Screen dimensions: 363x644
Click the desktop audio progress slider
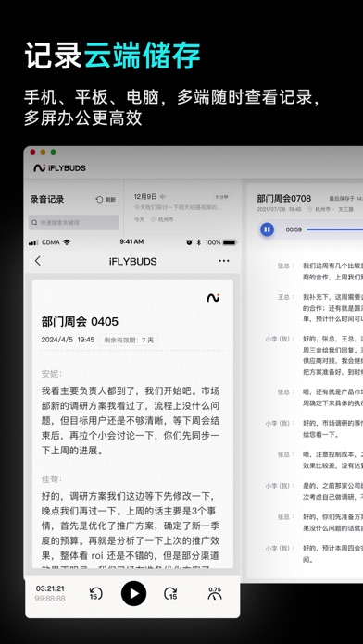[x=334, y=229]
